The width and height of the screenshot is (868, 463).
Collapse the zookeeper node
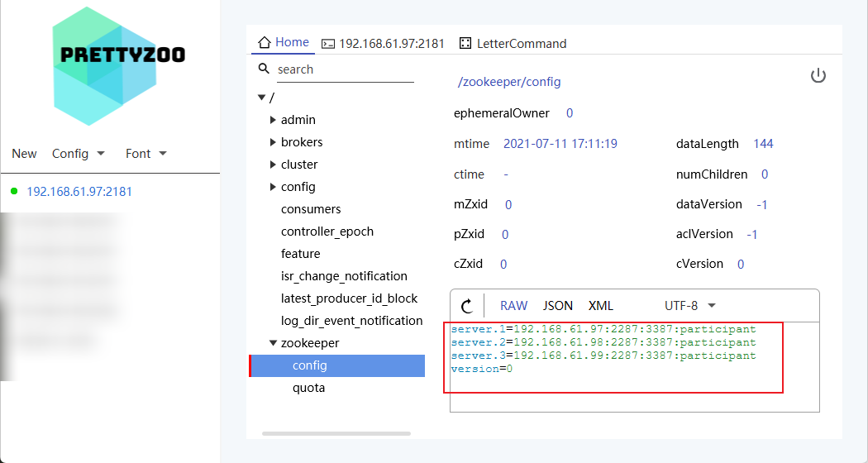[273, 343]
